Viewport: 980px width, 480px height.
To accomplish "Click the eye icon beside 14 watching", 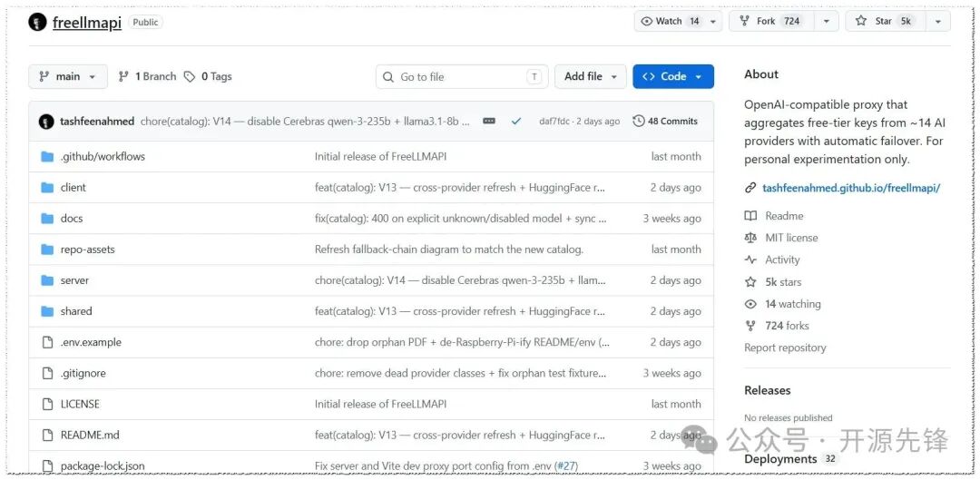I will click(x=750, y=304).
